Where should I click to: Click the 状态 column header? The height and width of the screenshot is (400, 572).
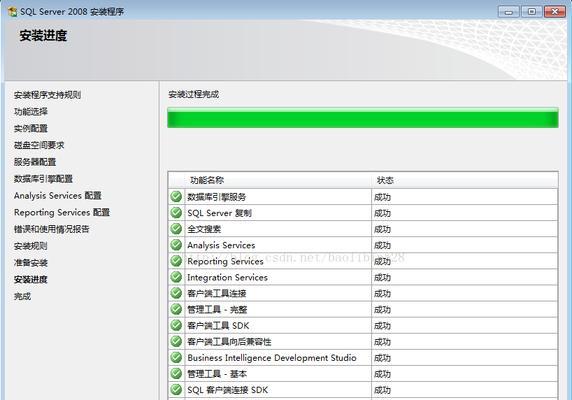[385, 180]
